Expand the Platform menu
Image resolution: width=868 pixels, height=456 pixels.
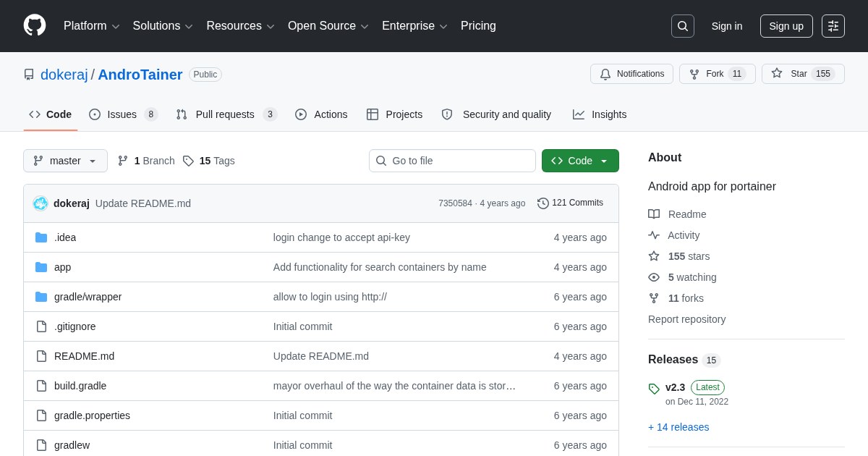[x=91, y=26]
